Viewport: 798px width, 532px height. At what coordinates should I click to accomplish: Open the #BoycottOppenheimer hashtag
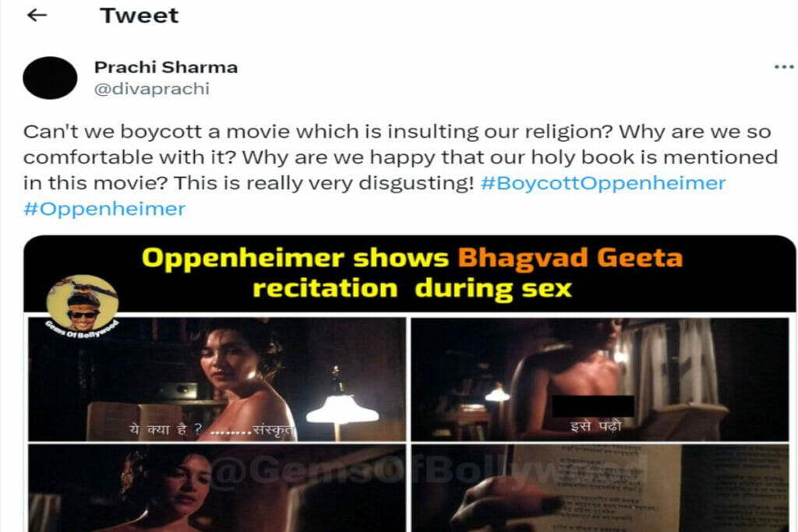pyautogui.click(x=603, y=183)
